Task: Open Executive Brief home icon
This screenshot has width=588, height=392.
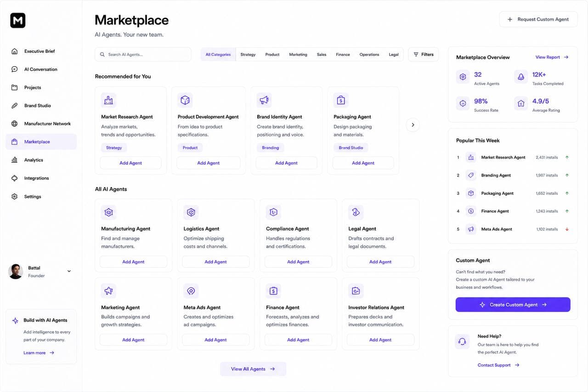Action: [x=15, y=51]
